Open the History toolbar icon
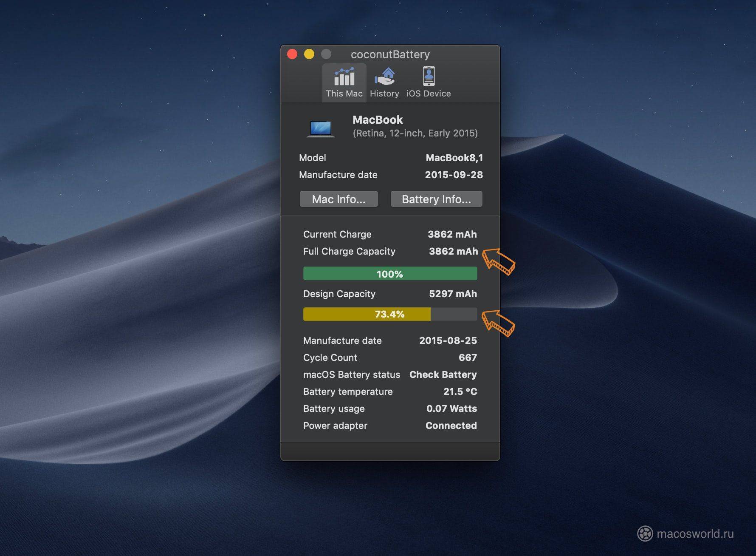The image size is (756, 556). click(x=384, y=77)
